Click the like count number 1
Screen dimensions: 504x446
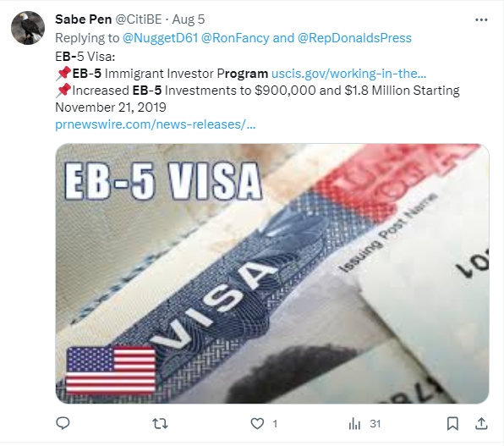click(x=275, y=424)
